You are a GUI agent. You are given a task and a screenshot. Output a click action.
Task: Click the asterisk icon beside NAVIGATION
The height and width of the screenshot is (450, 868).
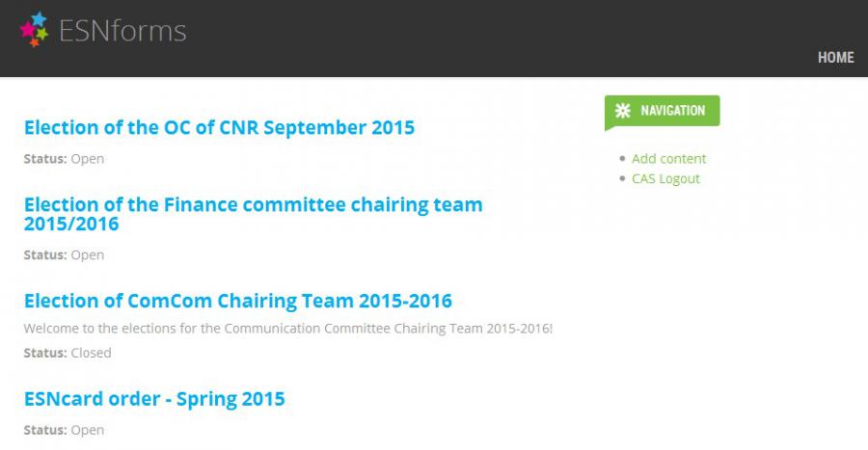coord(623,111)
